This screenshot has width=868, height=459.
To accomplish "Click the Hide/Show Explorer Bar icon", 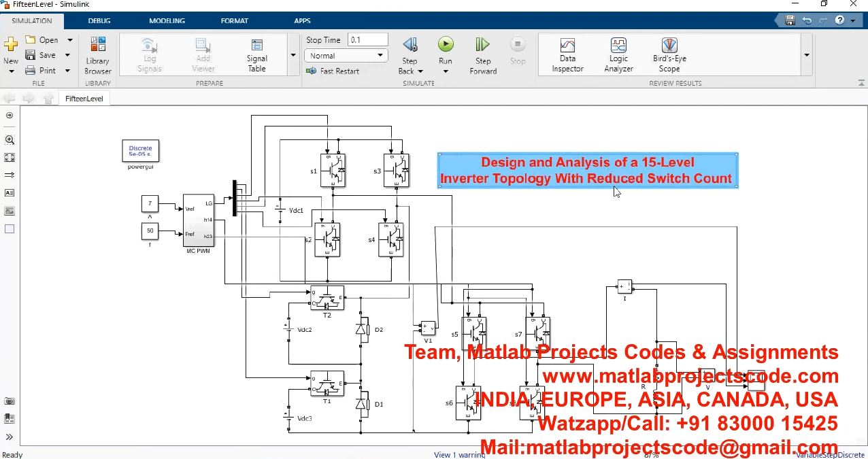I will coord(10,116).
